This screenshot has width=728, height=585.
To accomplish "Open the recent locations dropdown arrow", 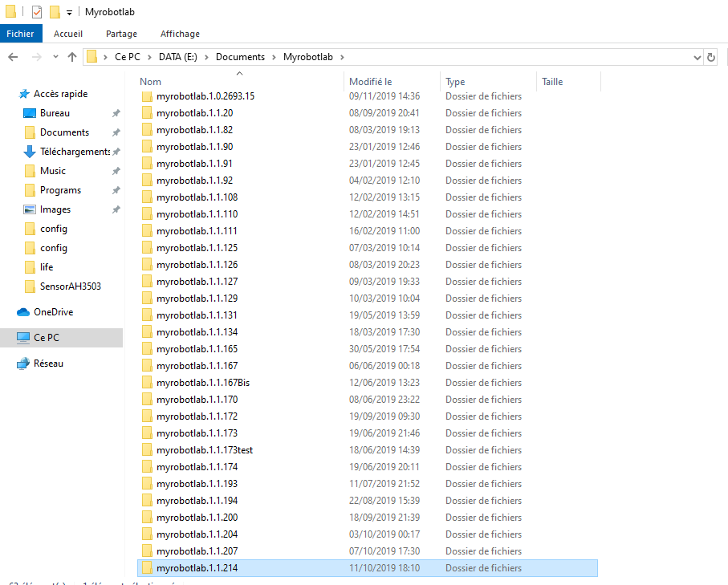I will 55,57.
